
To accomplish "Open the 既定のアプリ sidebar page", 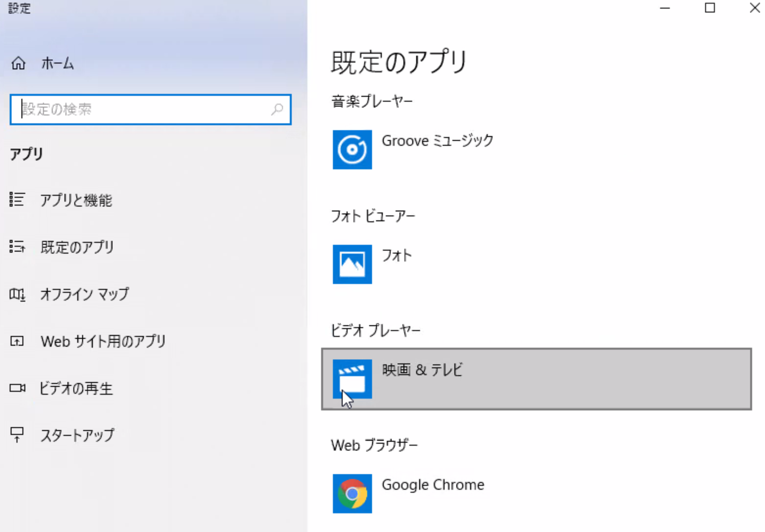I will pyautogui.click(x=77, y=247).
